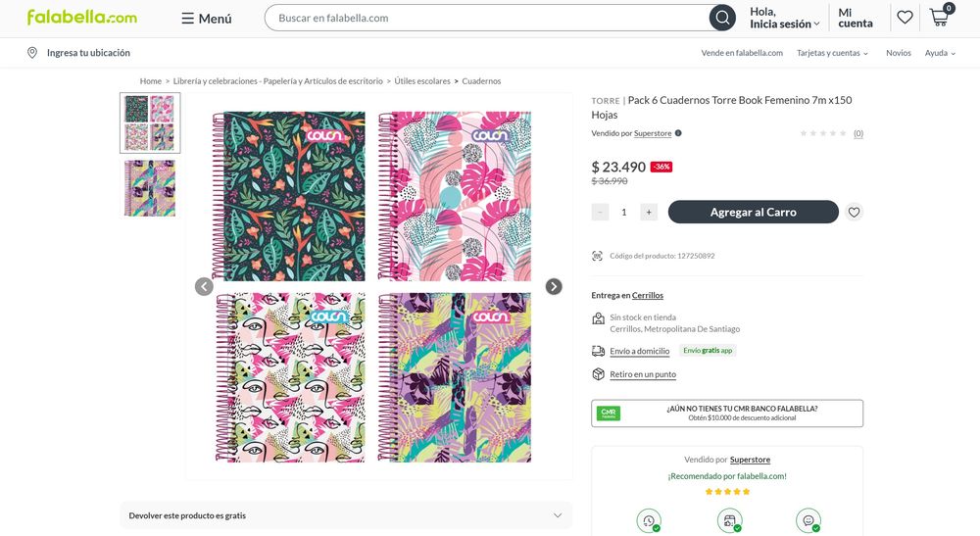980x536 pixels.
Task: Go to 'Útiles escolares' breadcrumb
Action: [x=421, y=81]
